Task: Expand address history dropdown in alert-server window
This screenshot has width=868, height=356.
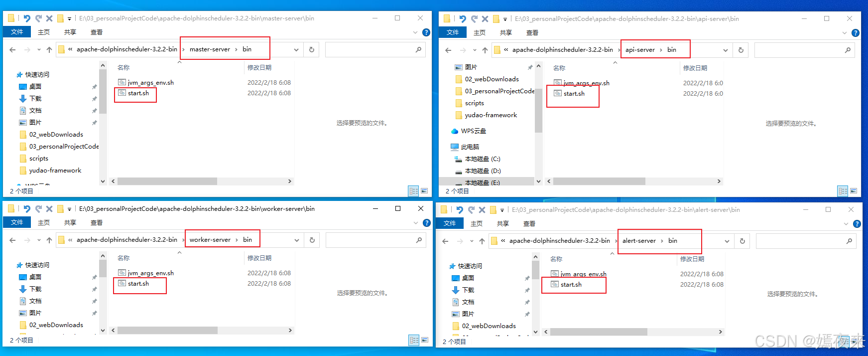Action: pos(727,241)
